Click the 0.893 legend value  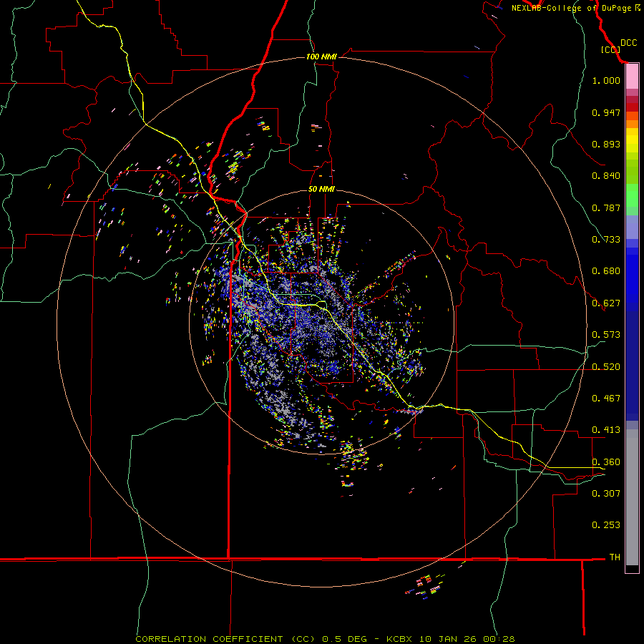click(x=606, y=144)
